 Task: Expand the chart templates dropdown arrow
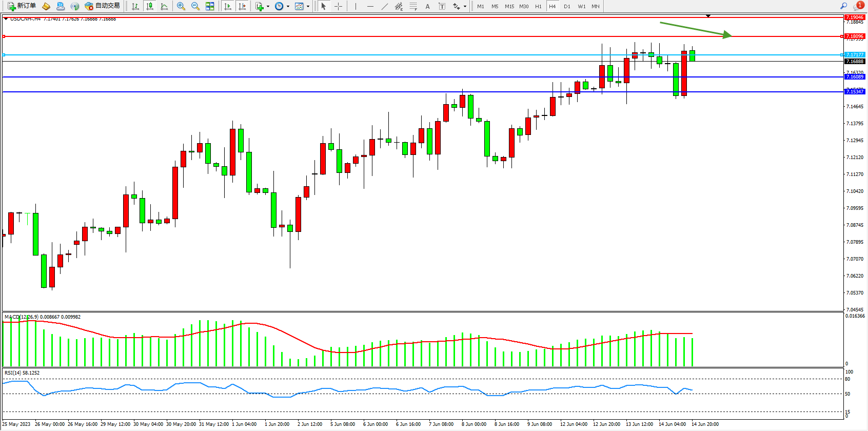[308, 7]
